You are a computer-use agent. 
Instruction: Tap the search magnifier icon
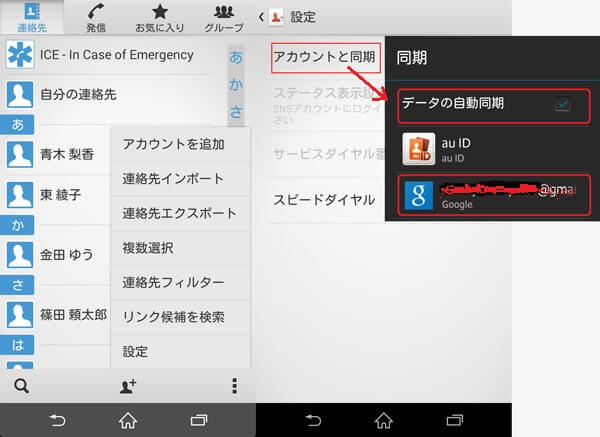pos(21,386)
